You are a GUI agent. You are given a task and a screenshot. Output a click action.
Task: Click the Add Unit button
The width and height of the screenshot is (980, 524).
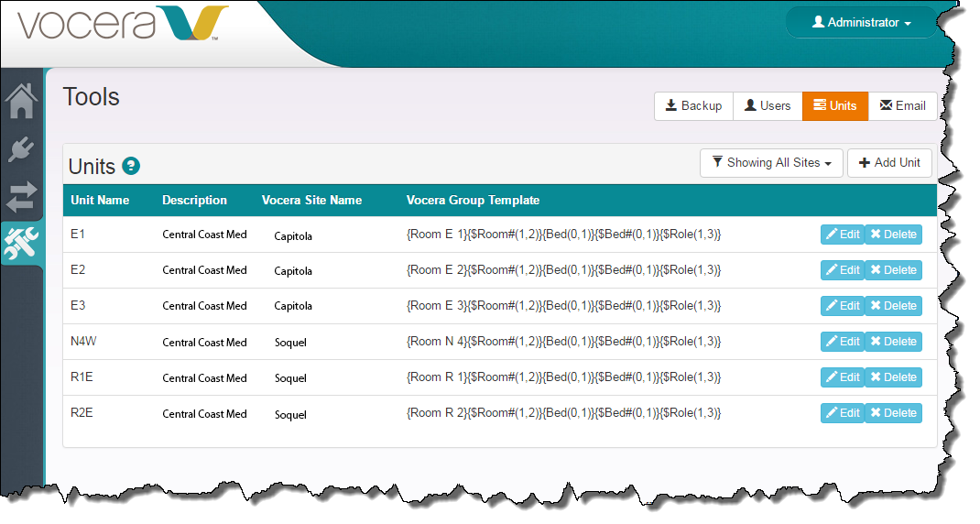coord(889,162)
